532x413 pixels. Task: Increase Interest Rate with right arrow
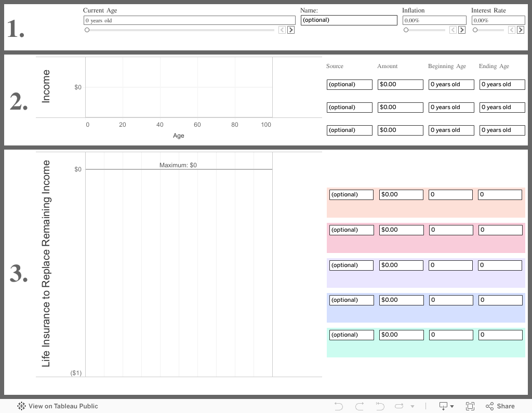(x=521, y=30)
